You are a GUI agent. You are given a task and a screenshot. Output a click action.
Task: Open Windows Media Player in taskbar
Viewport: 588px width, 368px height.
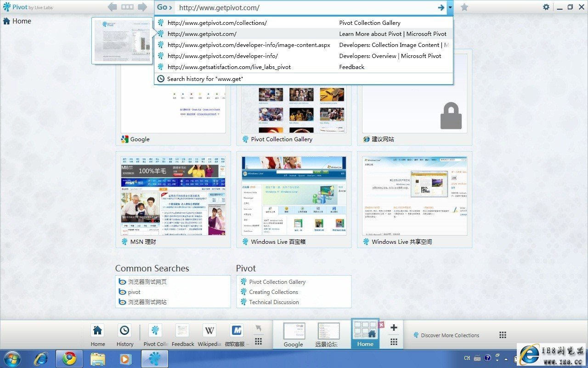125,359
